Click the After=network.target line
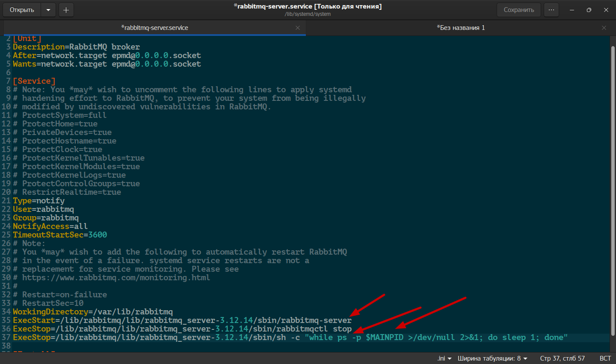This screenshot has width=616, height=364. 107,56
